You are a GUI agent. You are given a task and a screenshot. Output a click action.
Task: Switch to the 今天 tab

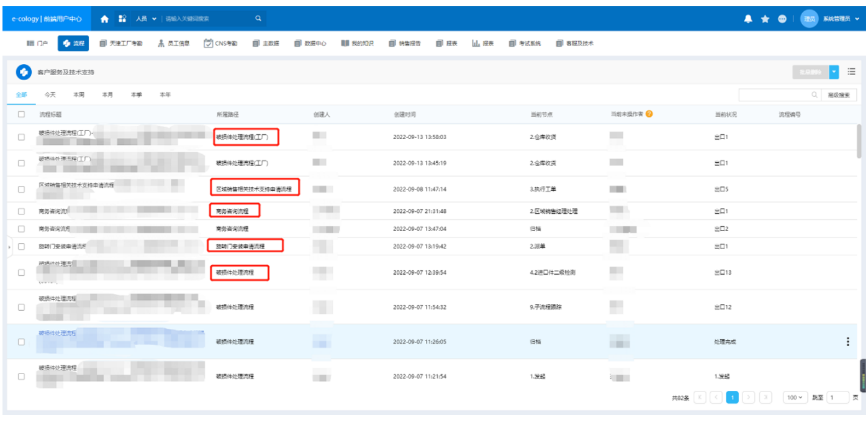(50, 95)
